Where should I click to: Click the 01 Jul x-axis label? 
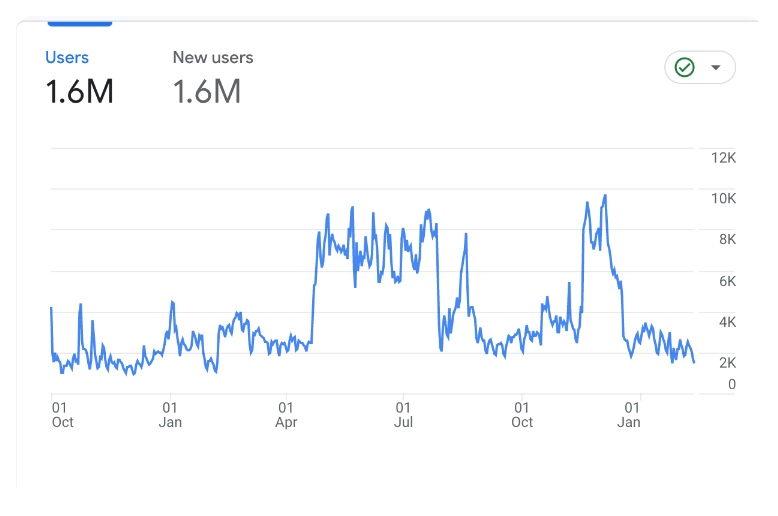pyautogui.click(x=403, y=415)
